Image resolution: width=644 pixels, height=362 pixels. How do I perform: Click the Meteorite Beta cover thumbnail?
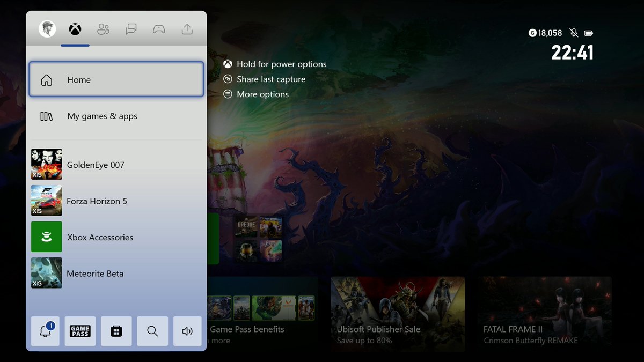point(47,273)
